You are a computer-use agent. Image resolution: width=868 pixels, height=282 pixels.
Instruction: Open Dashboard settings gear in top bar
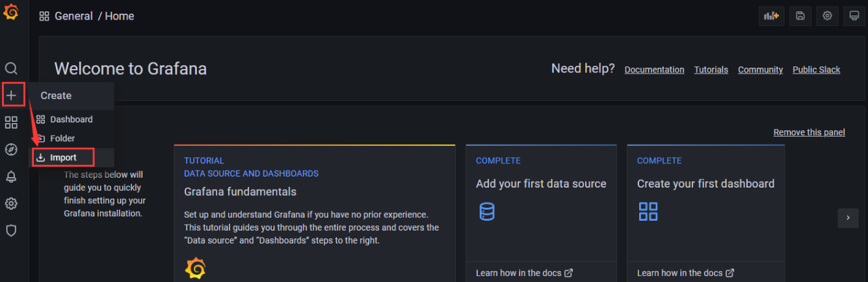tap(827, 16)
